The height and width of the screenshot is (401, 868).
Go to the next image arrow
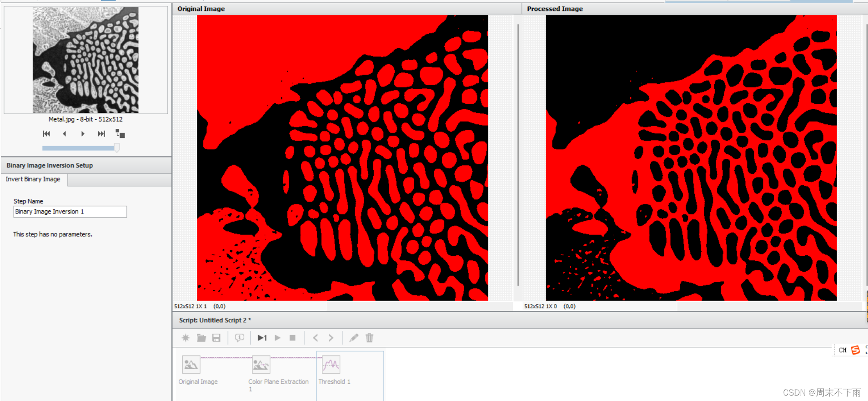pyautogui.click(x=83, y=133)
